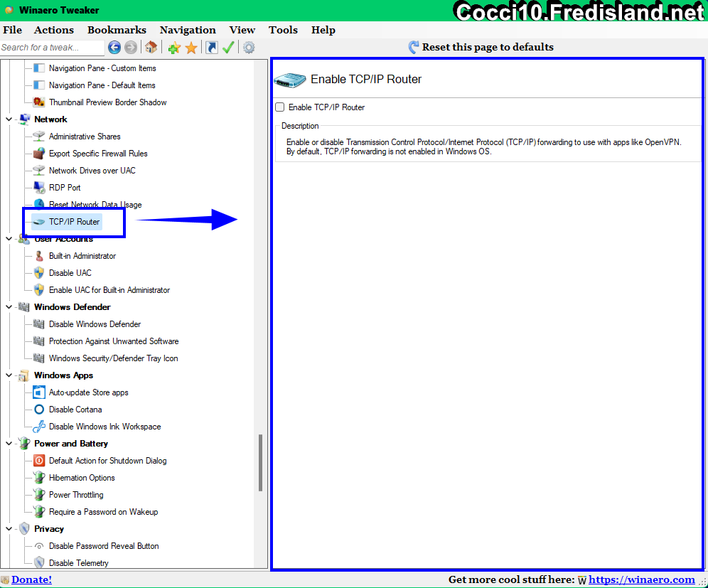Viewport: 708px width, 588px height.
Task: Click the Disable UAC shield icon
Action: [39, 273]
